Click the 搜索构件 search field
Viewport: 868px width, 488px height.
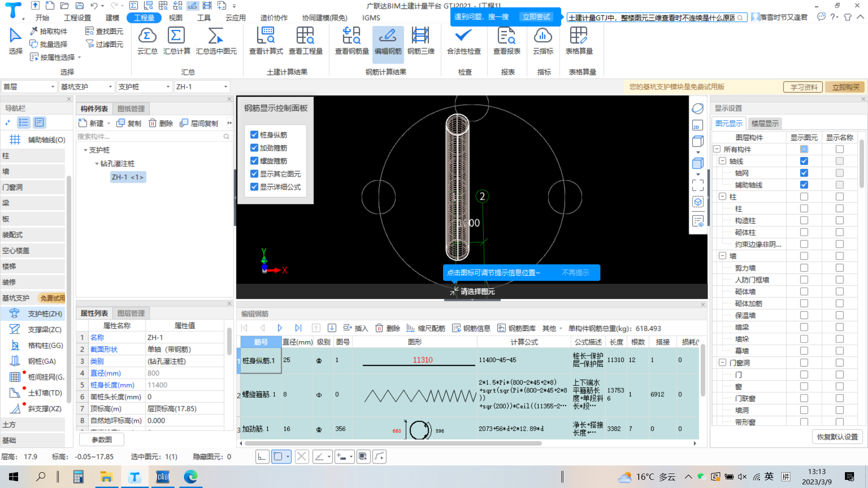coord(154,136)
